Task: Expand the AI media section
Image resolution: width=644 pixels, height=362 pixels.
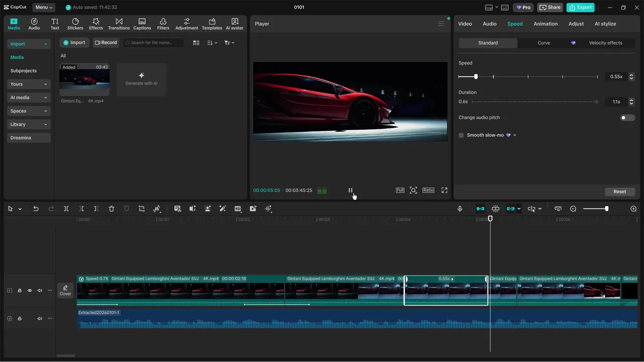Action: click(x=29, y=98)
